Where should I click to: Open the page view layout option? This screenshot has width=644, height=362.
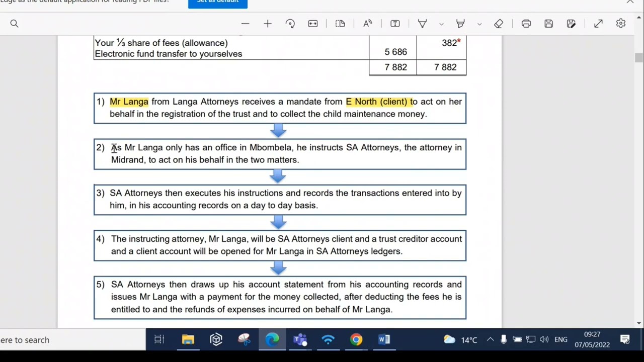tap(340, 24)
